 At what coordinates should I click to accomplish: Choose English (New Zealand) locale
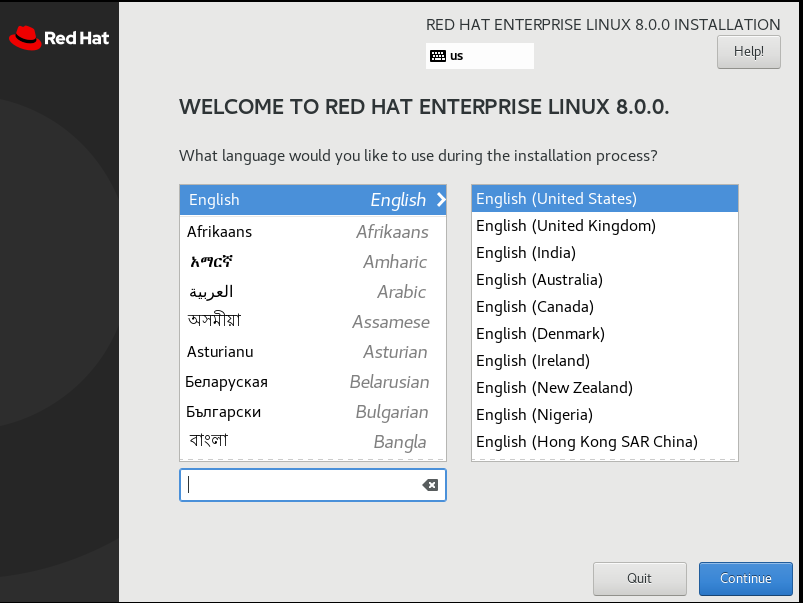[605, 388]
